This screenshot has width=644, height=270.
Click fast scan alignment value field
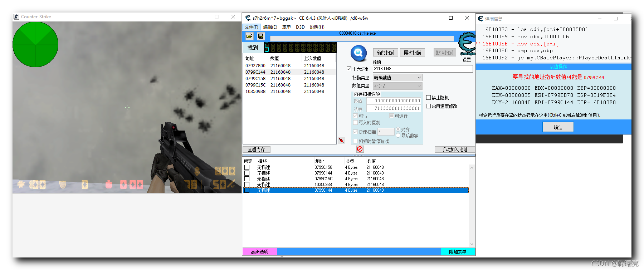[386, 132]
